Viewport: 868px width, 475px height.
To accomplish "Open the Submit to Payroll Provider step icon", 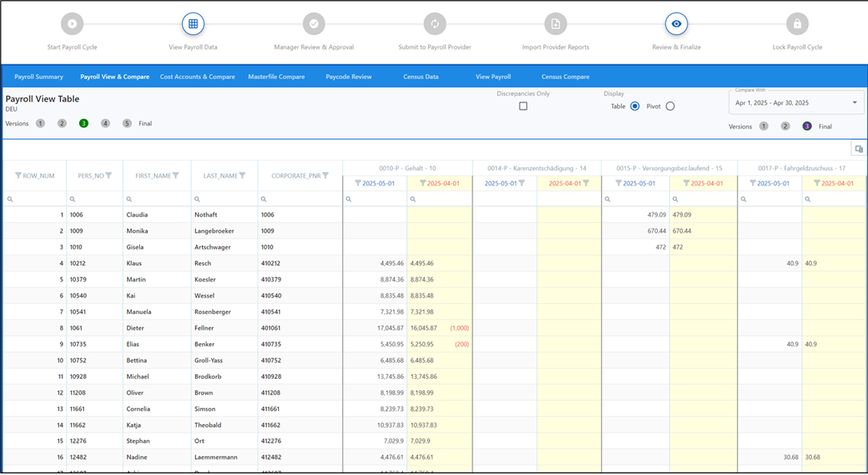I will (435, 23).
